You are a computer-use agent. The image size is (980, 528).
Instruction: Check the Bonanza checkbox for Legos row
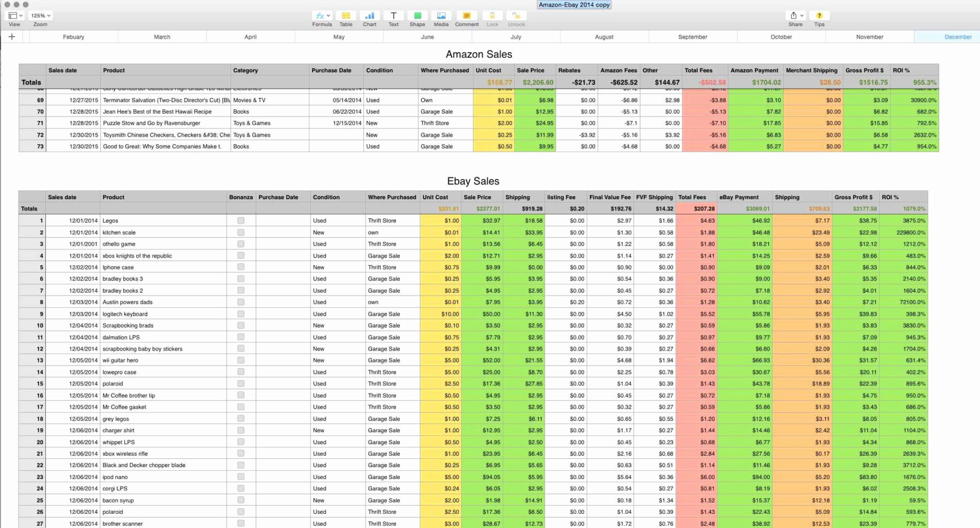240,220
